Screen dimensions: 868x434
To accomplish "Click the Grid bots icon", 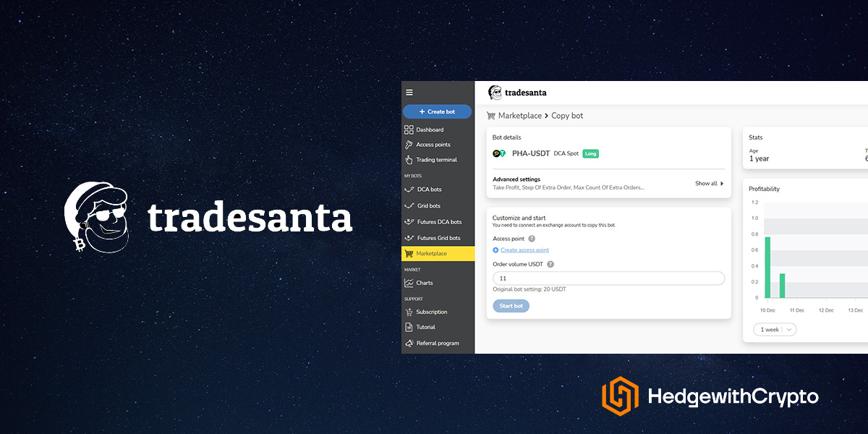I will [410, 205].
